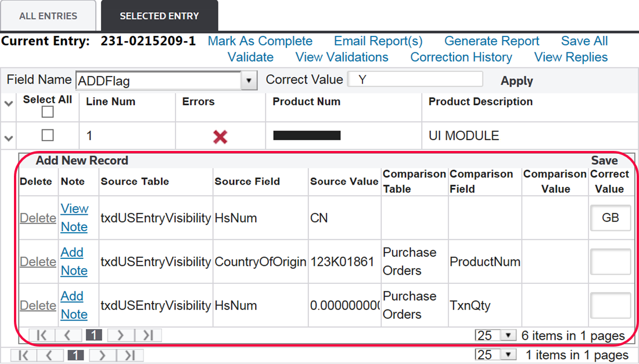Click the Correct Value input showing Y
This screenshot has height=364, width=639.
tap(415, 79)
